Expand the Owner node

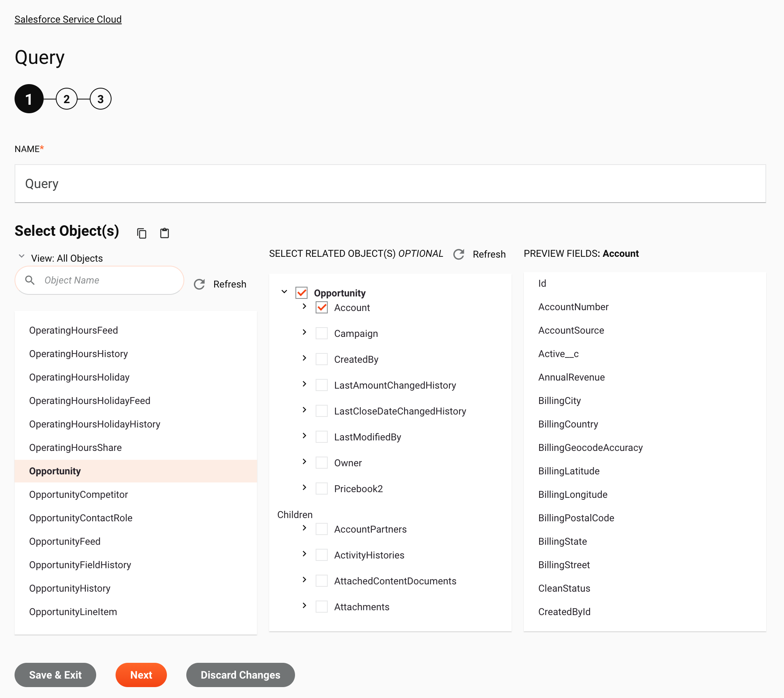[304, 461]
